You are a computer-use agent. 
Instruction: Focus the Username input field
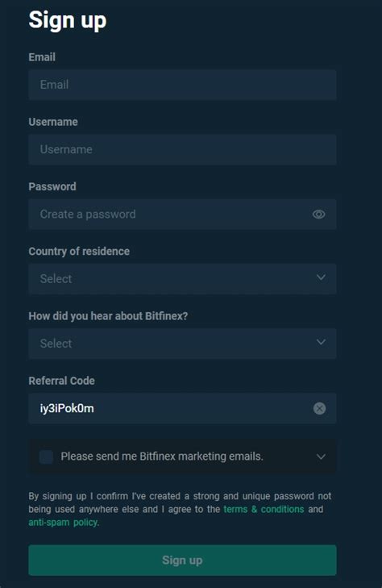click(182, 149)
